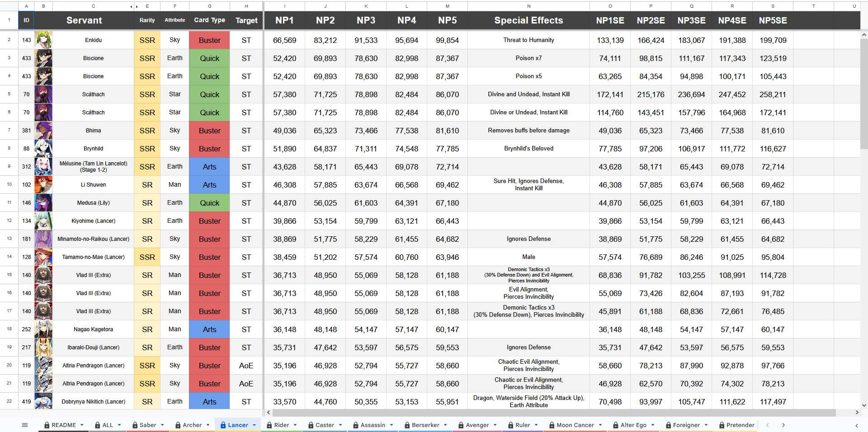Image resolution: width=868 pixels, height=432 pixels.
Task: Select Brynhild's Beloved special effect cell
Action: [529, 149]
